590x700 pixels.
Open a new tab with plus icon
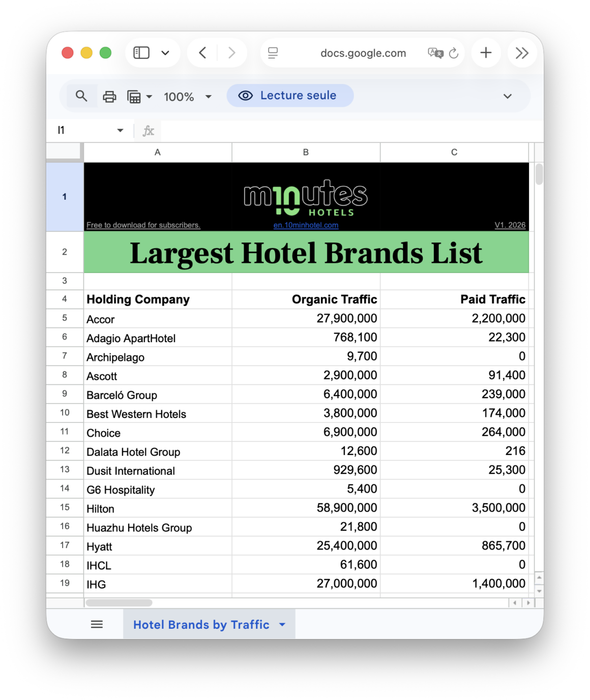coord(486,53)
